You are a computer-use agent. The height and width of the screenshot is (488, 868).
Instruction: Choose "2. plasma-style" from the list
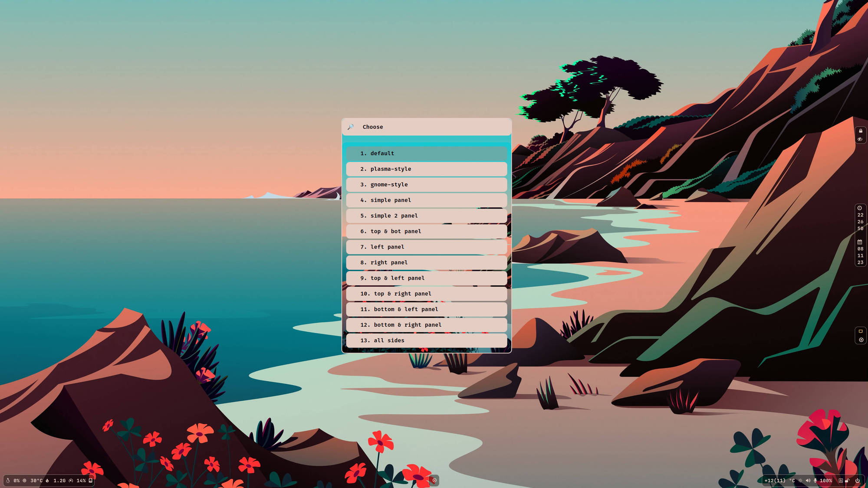[x=426, y=169]
